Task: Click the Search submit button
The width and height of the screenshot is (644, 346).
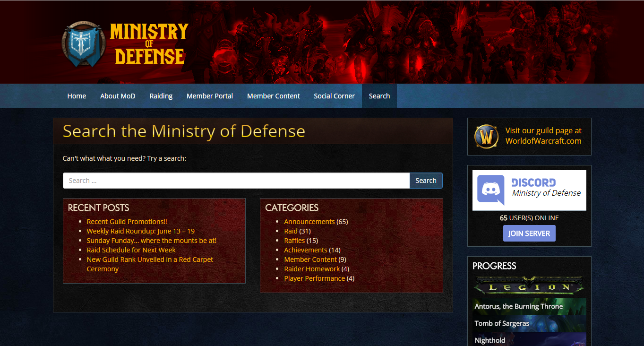Action: click(426, 181)
